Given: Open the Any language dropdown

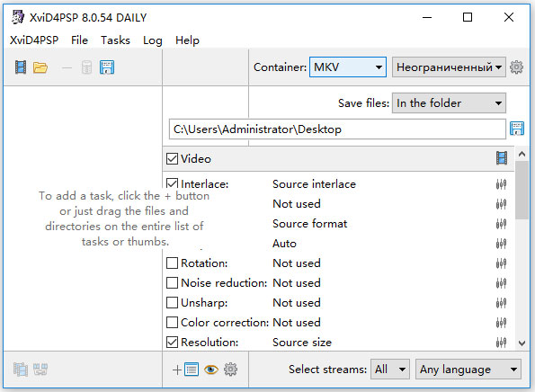Looking at the screenshot, I should pyautogui.click(x=468, y=370).
